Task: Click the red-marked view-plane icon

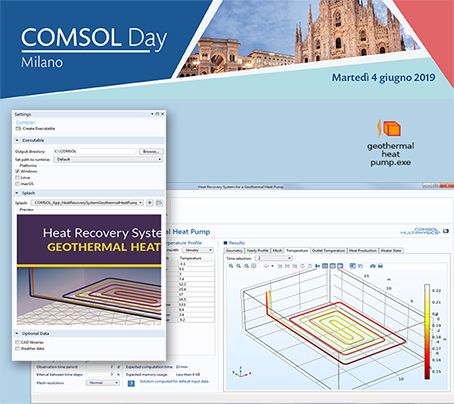Action: click(x=295, y=266)
